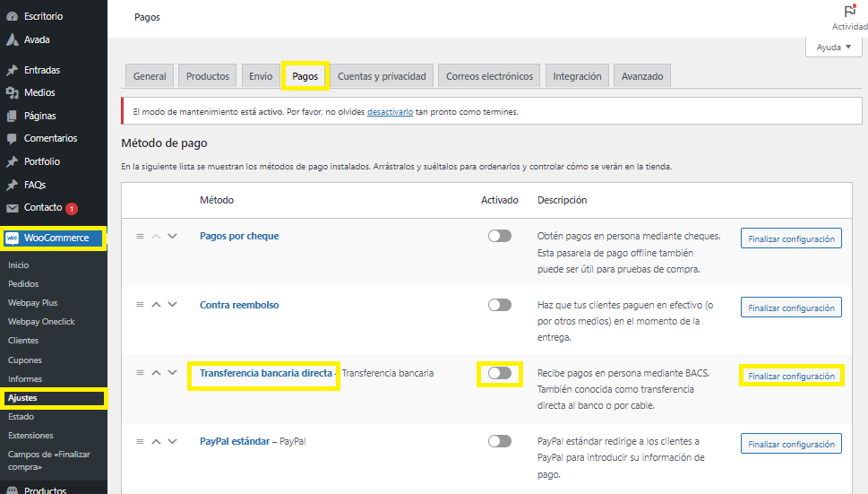The image size is (868, 494).
Task: Activate Transferencia bancaria directa toggle
Action: 499,373
